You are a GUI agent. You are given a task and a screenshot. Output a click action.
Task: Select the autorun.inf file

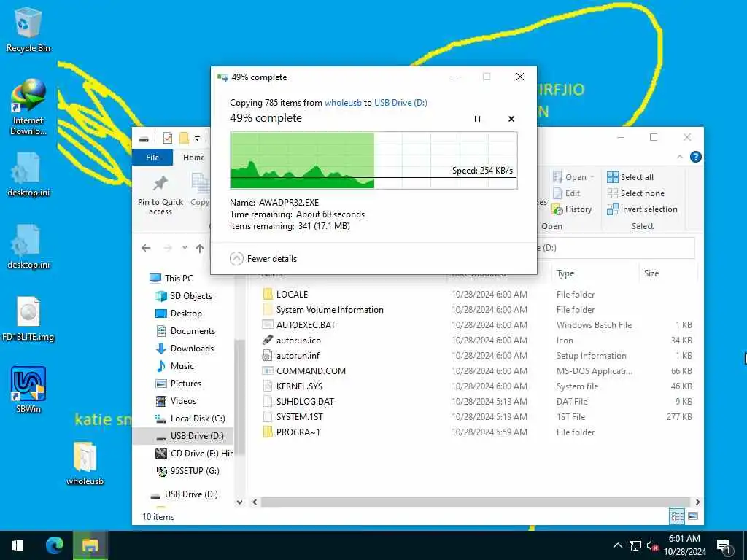pyautogui.click(x=298, y=355)
